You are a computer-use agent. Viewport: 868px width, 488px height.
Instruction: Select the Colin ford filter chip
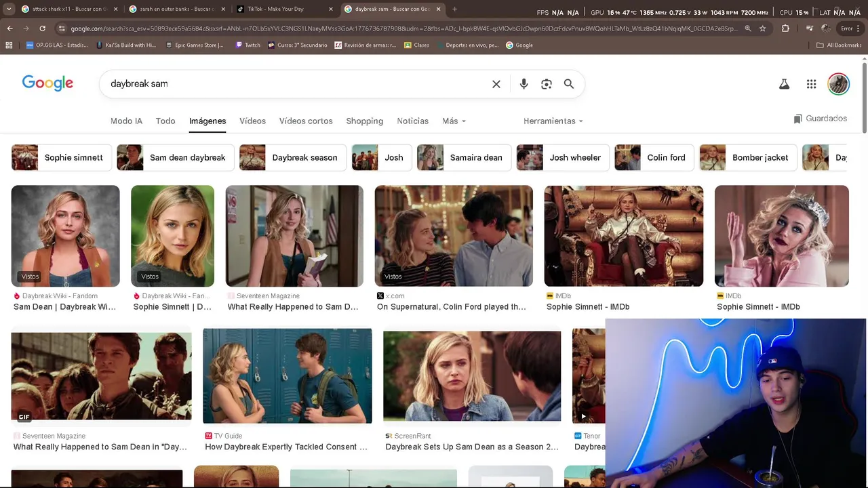pos(654,158)
